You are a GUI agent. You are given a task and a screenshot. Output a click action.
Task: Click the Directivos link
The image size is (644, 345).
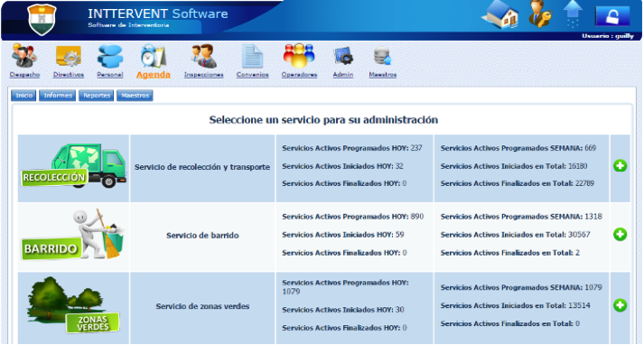[69, 75]
